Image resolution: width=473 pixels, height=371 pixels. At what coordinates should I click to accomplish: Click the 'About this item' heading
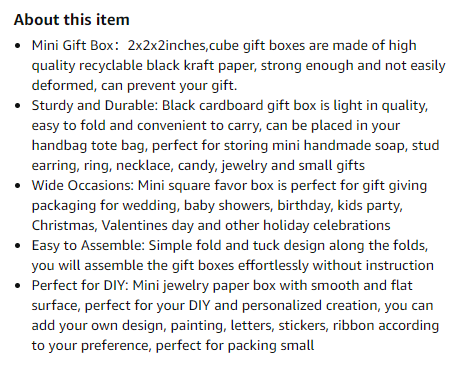coord(71,20)
